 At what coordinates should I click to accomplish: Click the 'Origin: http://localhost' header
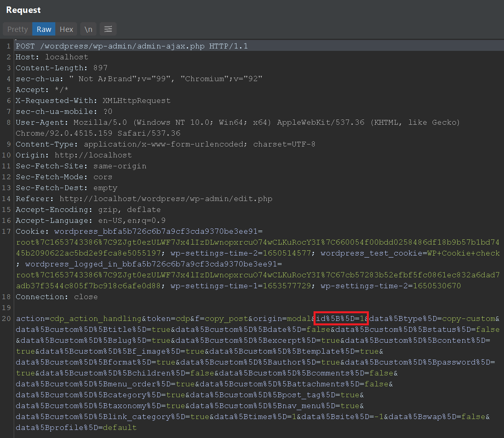tap(73, 155)
